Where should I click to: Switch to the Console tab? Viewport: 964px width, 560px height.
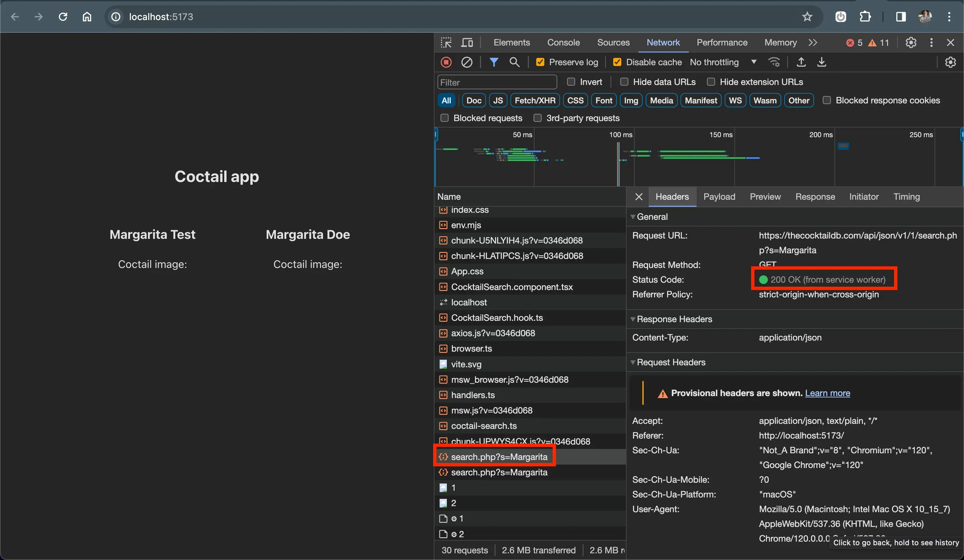coord(563,42)
